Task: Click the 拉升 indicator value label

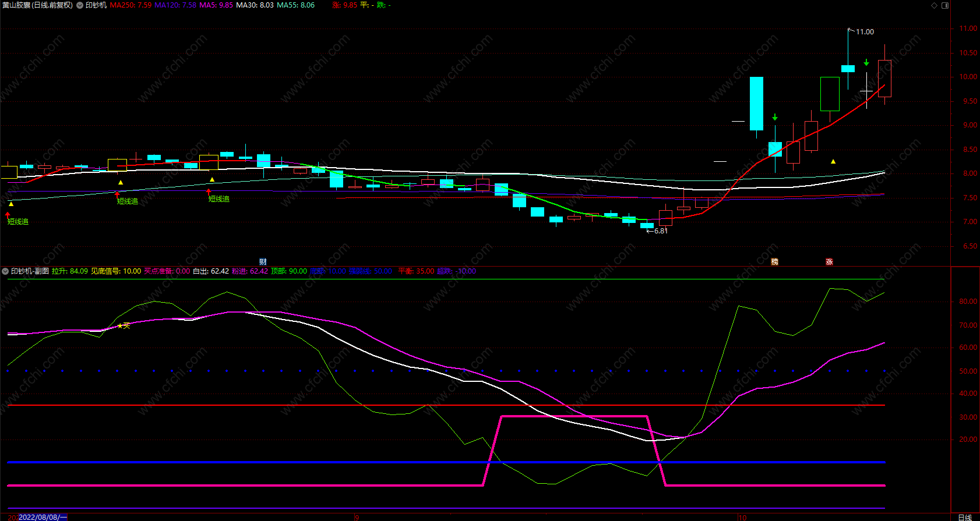Action: pos(69,271)
